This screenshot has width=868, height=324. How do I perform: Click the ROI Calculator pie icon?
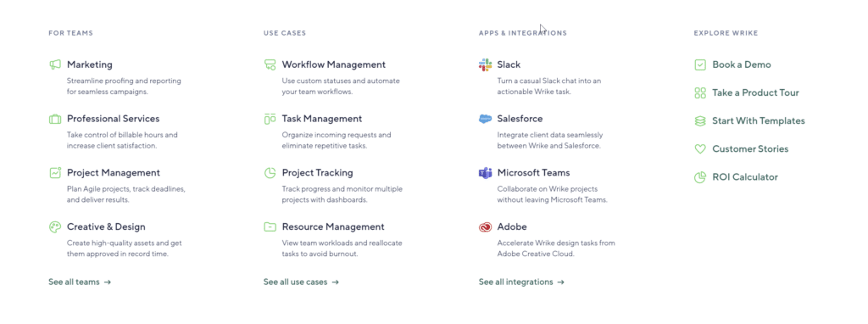[700, 177]
